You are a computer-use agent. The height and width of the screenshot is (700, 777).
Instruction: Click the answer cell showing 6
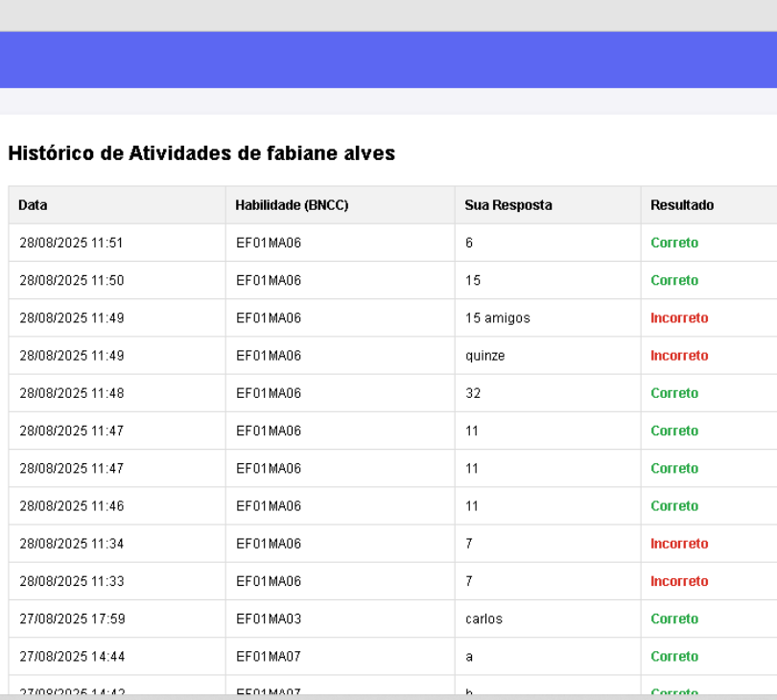pos(469,244)
